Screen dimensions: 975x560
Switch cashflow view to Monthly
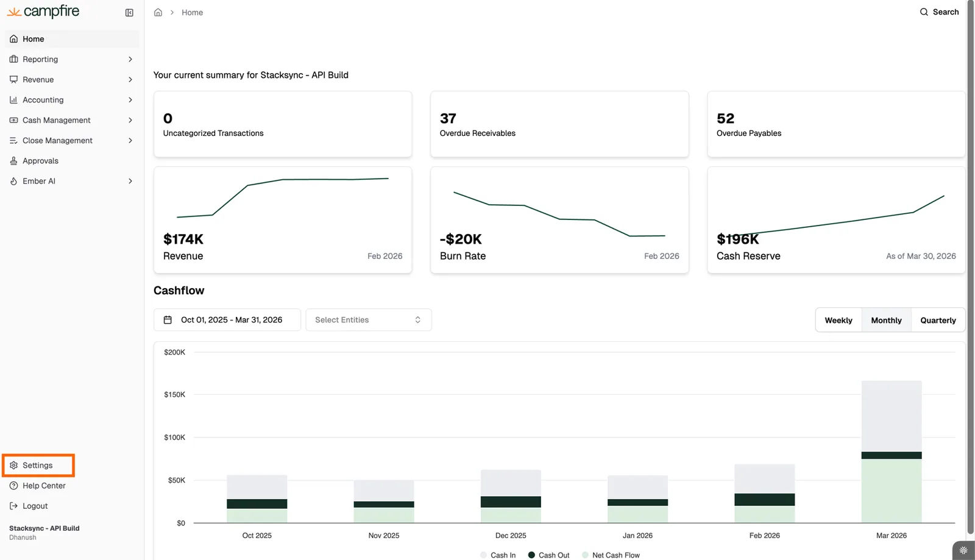pyautogui.click(x=886, y=320)
